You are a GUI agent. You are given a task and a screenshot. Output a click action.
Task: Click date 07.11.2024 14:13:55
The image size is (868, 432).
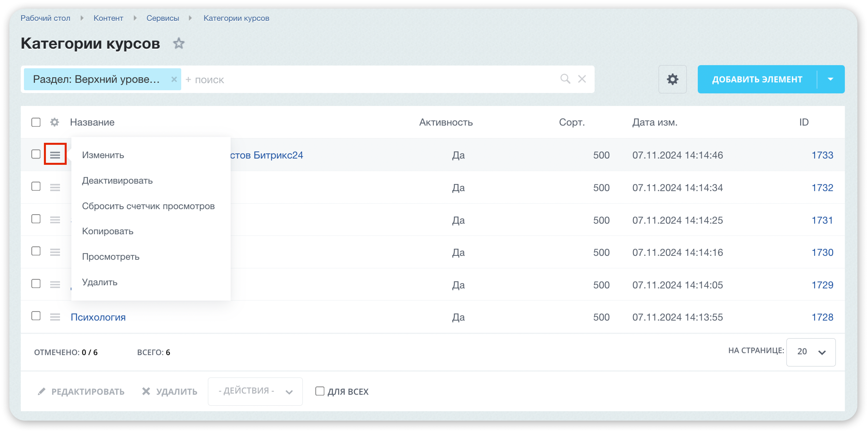[677, 317]
